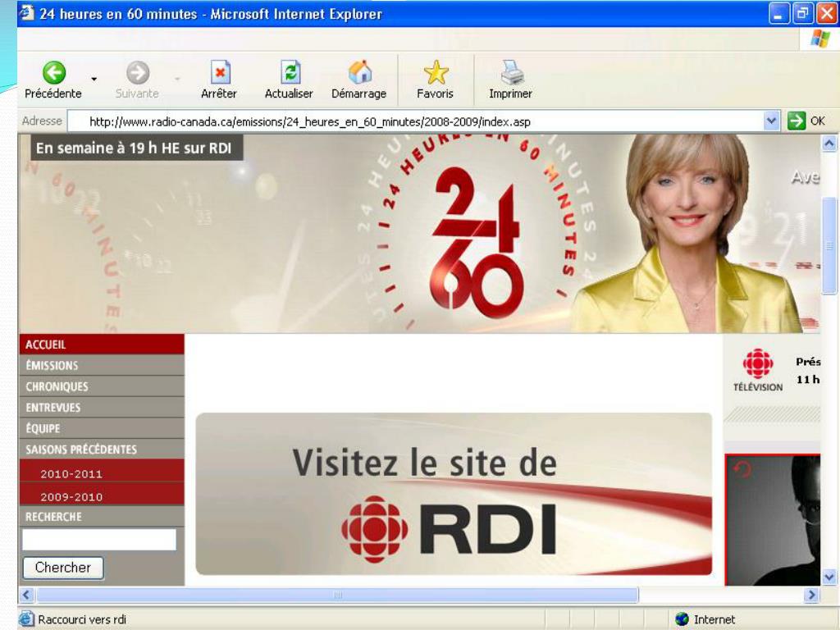Screen dimensions: 840x630
Task: Click the vertical scrollbar down arrow
Action: point(829,577)
